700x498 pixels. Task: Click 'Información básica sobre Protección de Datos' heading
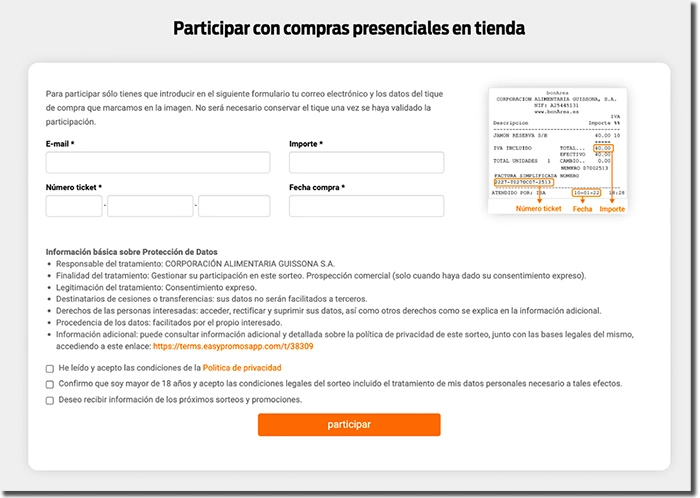tap(132, 252)
